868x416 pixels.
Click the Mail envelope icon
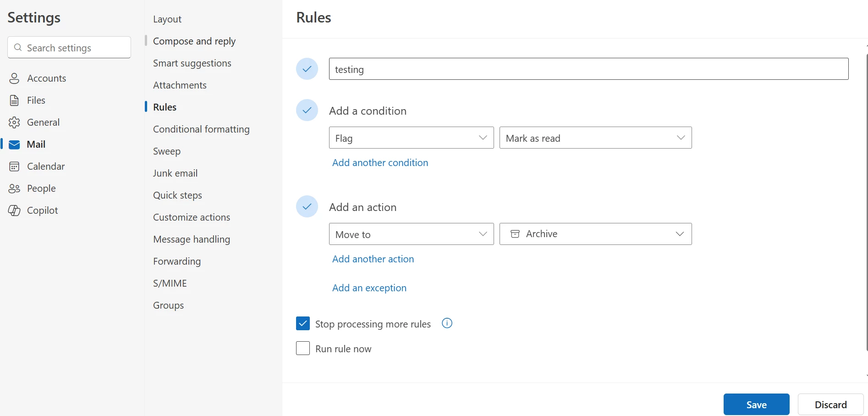14,144
